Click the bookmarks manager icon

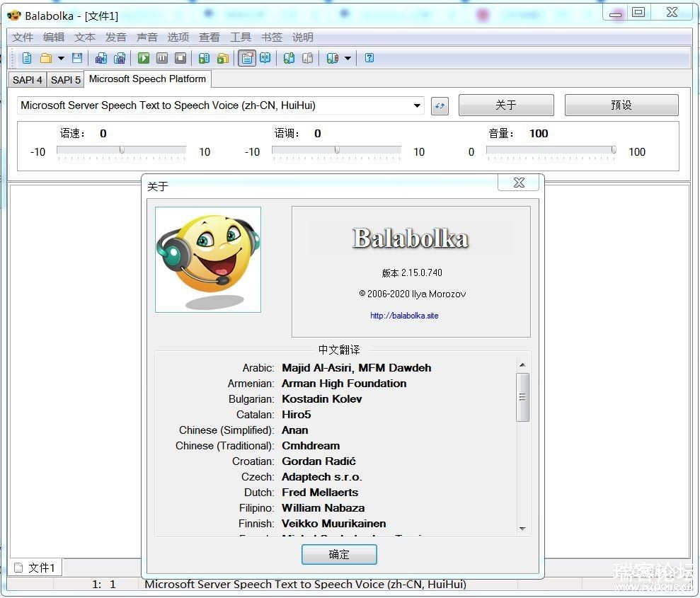tap(333, 58)
